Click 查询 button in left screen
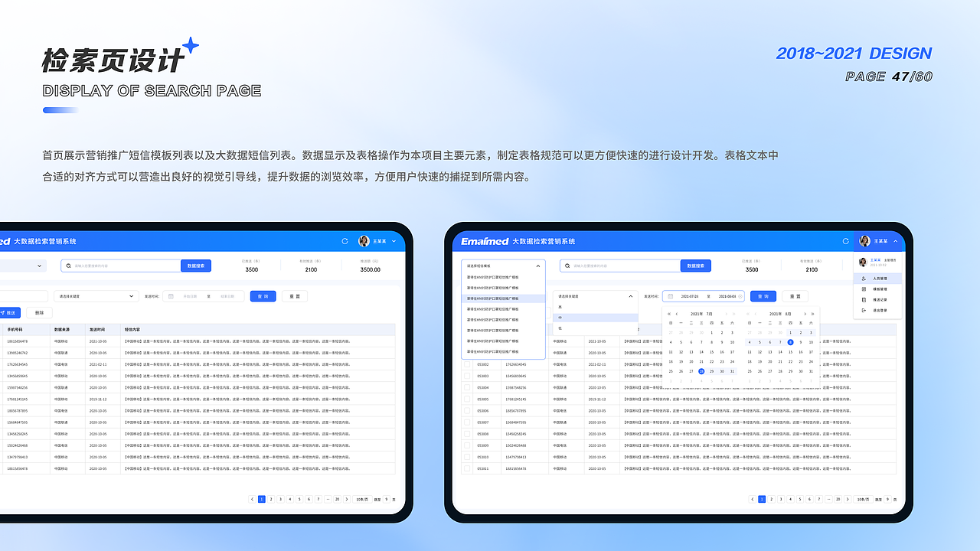 coord(263,296)
